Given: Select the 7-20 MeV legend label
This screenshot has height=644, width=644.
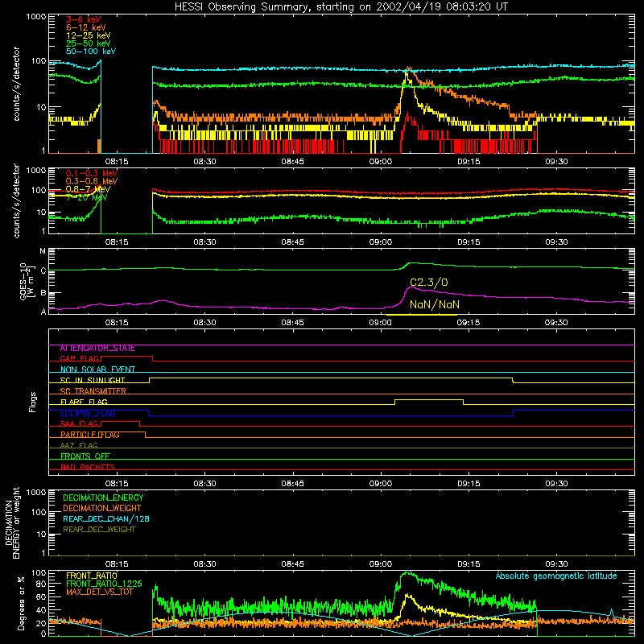Looking at the screenshot, I should (x=86, y=197).
